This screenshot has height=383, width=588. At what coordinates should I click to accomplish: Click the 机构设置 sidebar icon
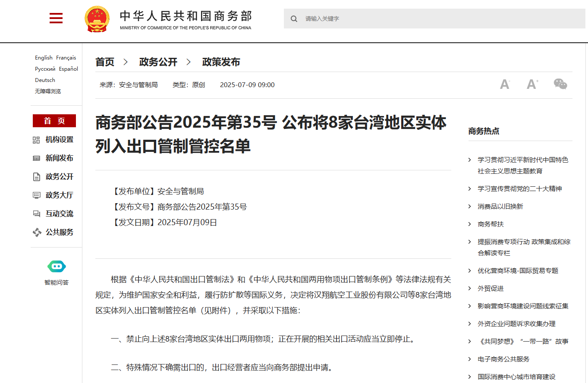(37, 140)
